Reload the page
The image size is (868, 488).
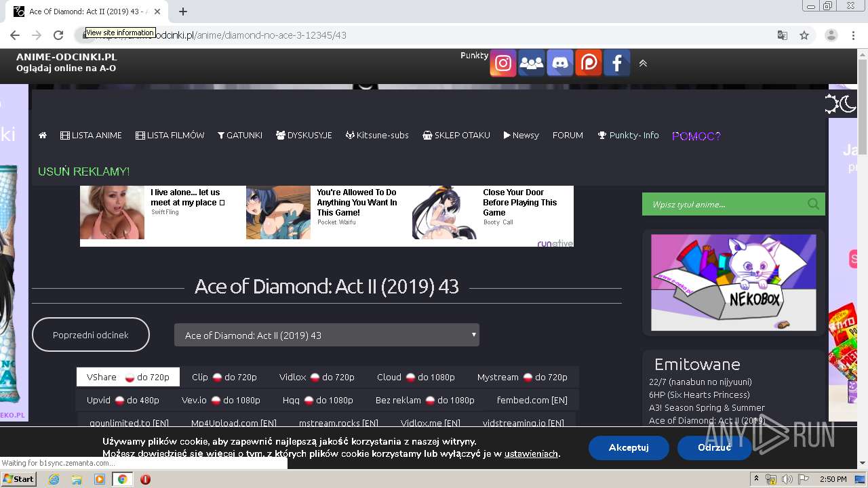click(58, 35)
